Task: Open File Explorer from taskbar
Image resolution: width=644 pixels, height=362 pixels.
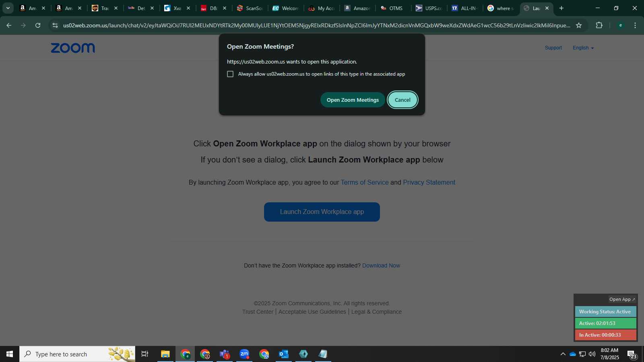Action: (x=165, y=354)
